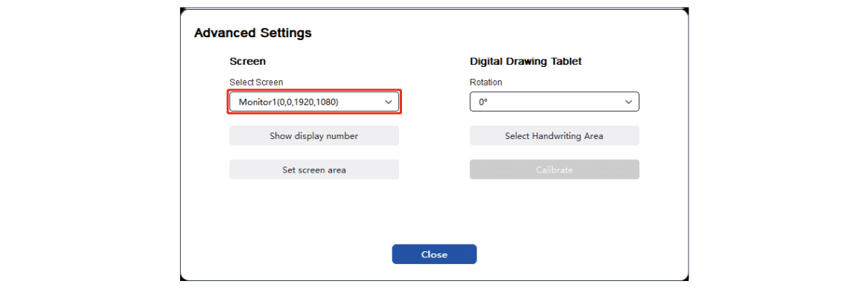
Task: Open the Rotation 0° dropdown
Action: [x=554, y=102]
